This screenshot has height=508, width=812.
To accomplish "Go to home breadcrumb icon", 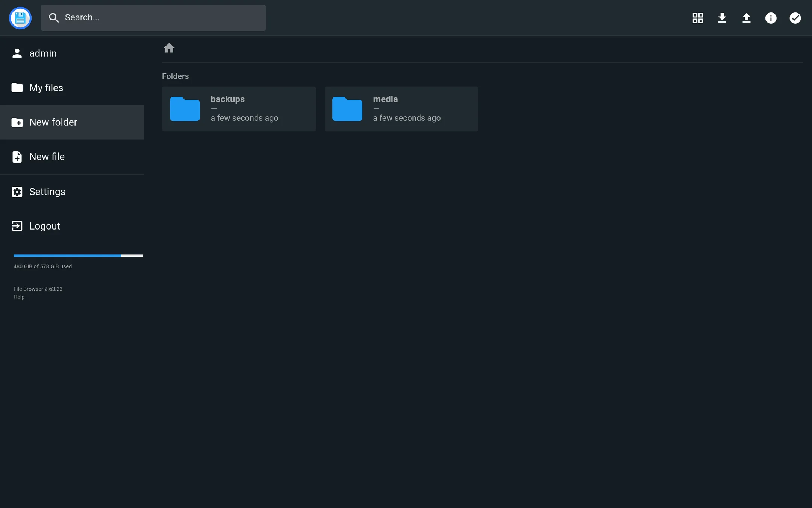I will pos(169,48).
